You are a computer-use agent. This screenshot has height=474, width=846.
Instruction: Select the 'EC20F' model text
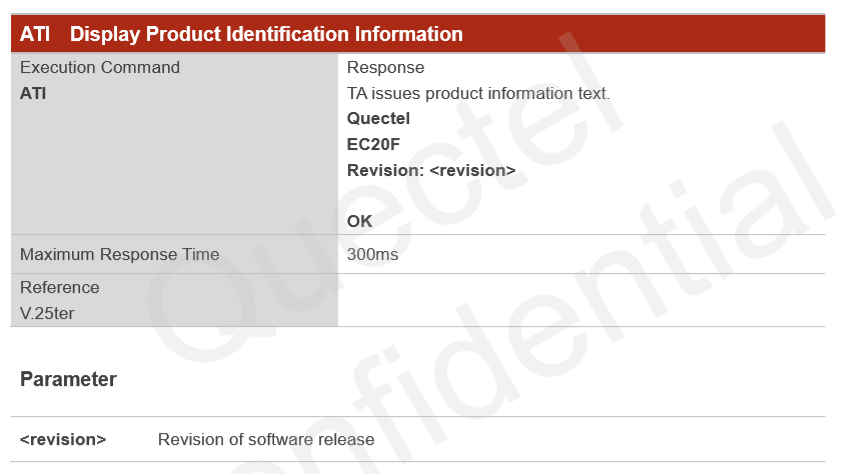(x=373, y=144)
